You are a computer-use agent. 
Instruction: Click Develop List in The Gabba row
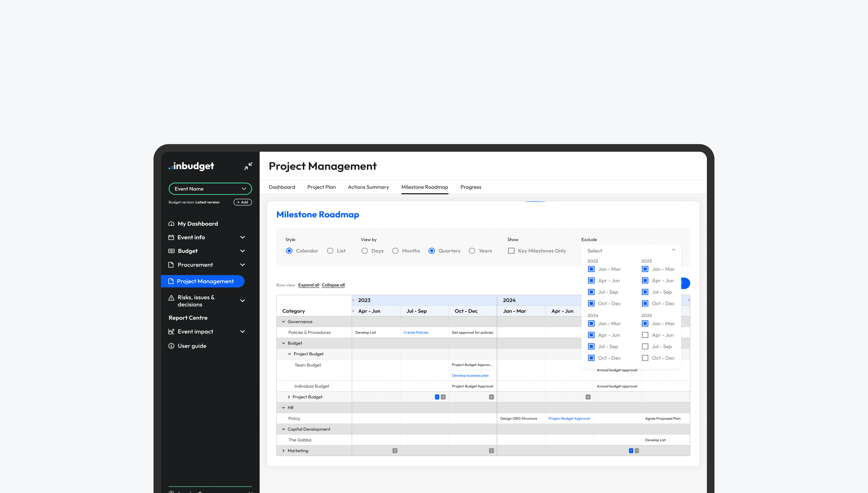tap(655, 440)
